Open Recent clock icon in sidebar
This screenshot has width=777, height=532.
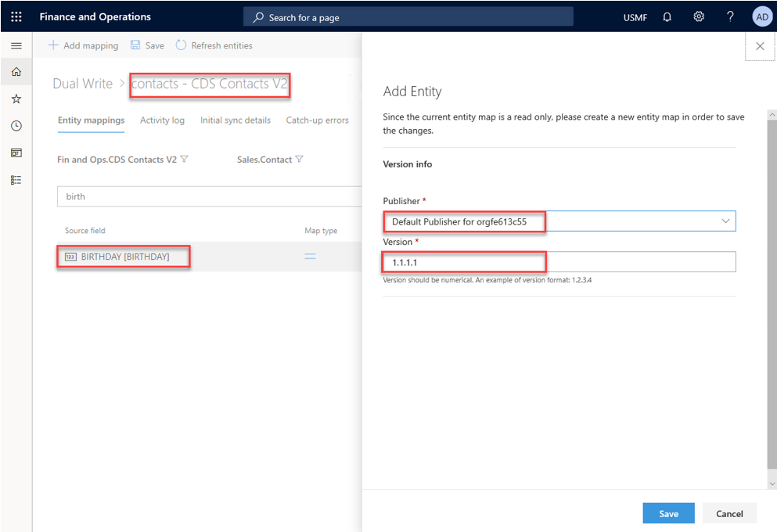click(x=16, y=126)
